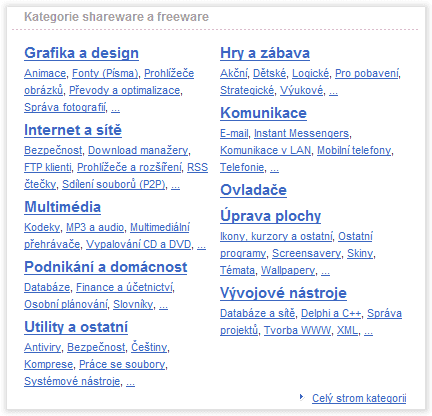The width and height of the screenshot is (432, 416).
Task: Open MP3 a audio link
Action: tap(95, 227)
